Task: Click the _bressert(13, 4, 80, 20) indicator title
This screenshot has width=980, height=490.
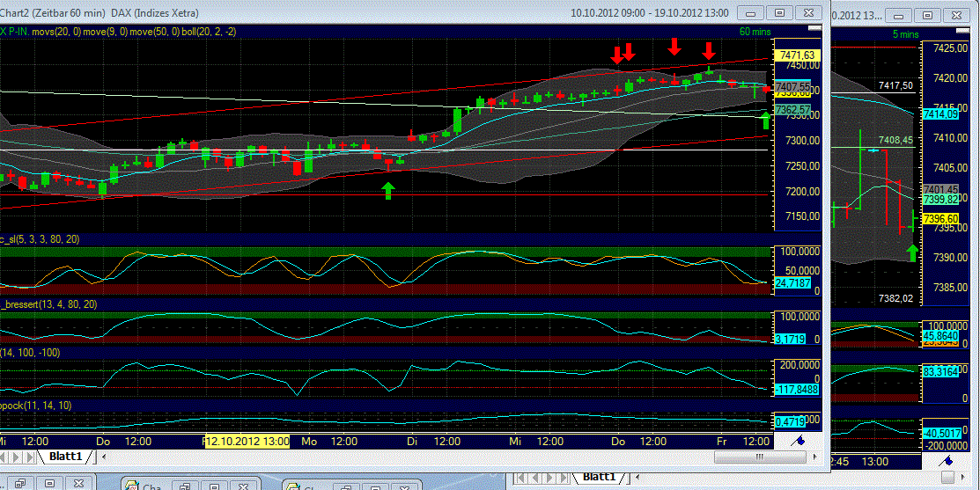Action: point(48,304)
